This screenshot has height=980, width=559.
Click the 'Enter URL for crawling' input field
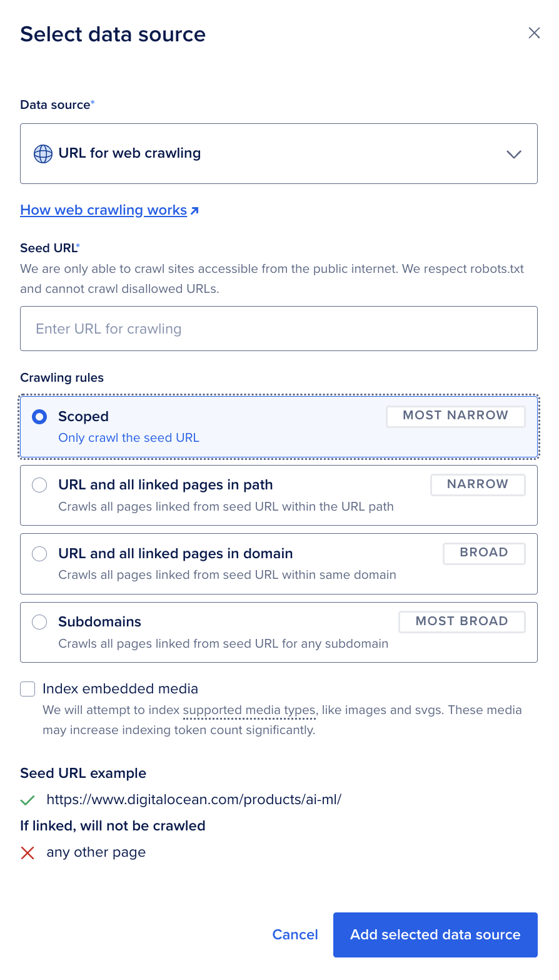[279, 328]
